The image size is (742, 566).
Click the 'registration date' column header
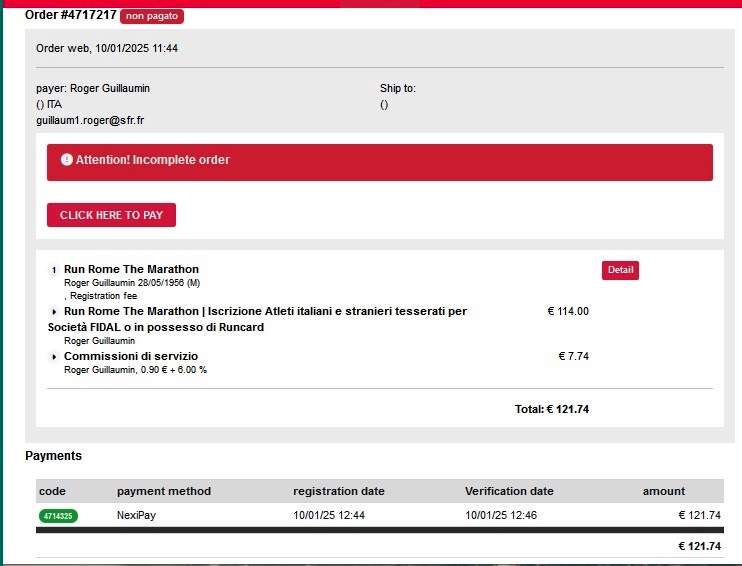338,491
